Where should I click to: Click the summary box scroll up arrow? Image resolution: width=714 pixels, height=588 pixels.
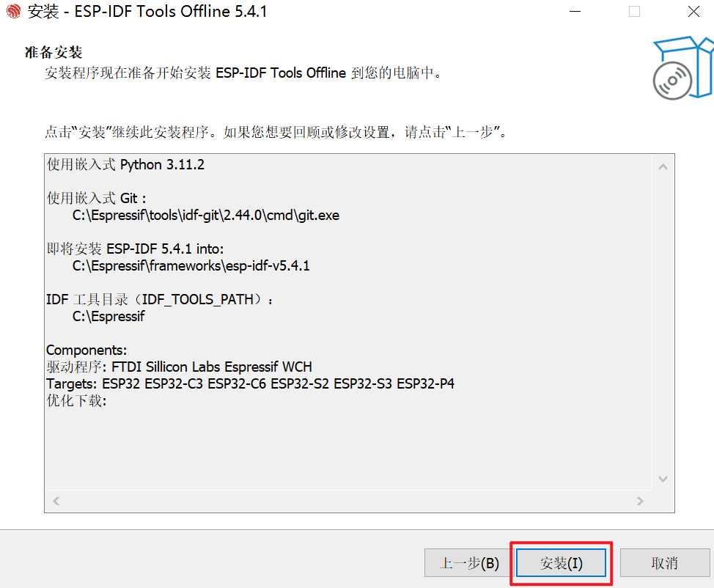tap(663, 167)
